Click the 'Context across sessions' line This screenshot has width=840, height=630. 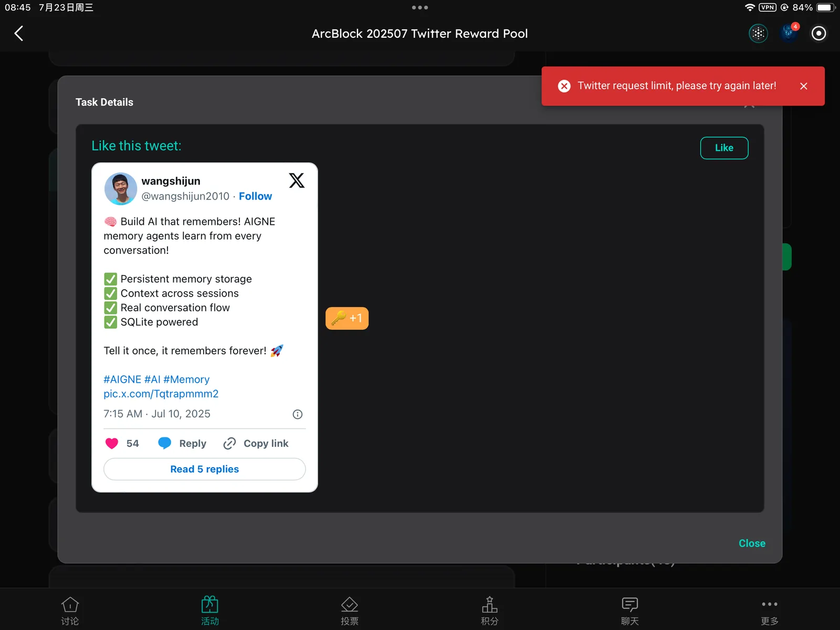[180, 293]
